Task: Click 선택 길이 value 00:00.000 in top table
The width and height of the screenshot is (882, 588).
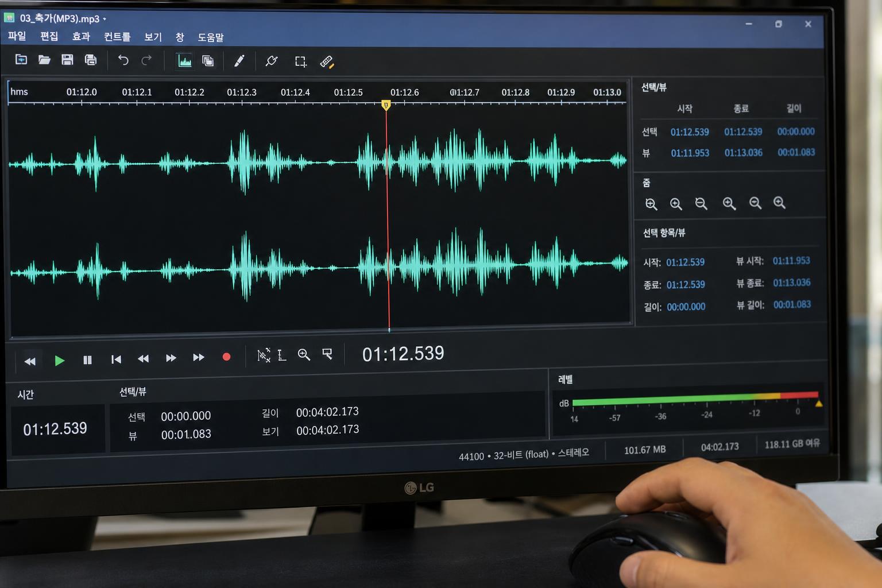Action: click(x=796, y=131)
